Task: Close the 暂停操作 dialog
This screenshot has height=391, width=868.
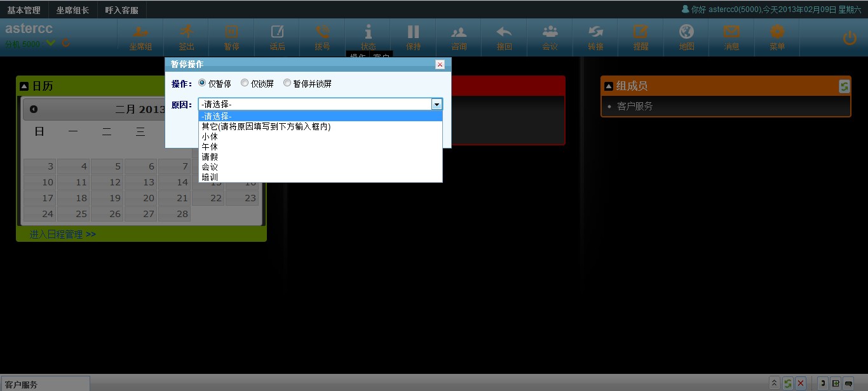Action: (440, 65)
